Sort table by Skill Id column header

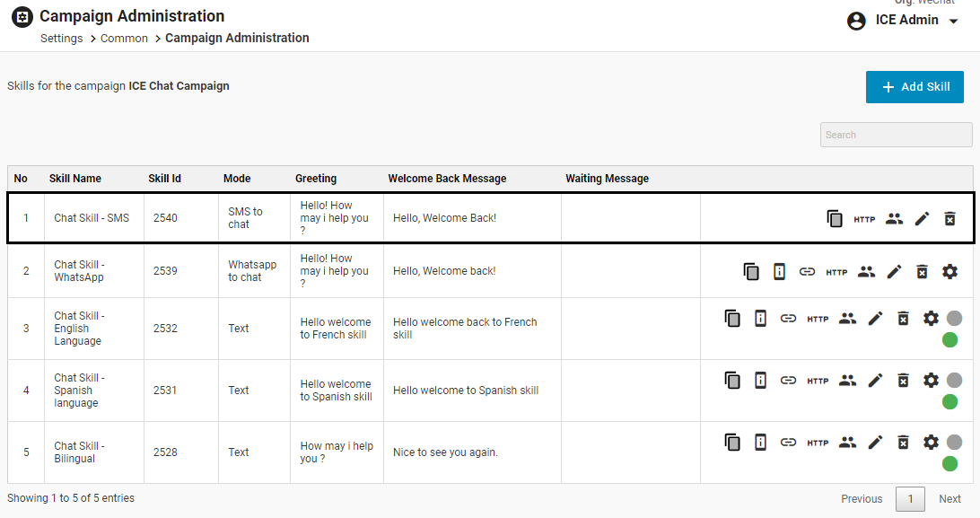tap(164, 179)
